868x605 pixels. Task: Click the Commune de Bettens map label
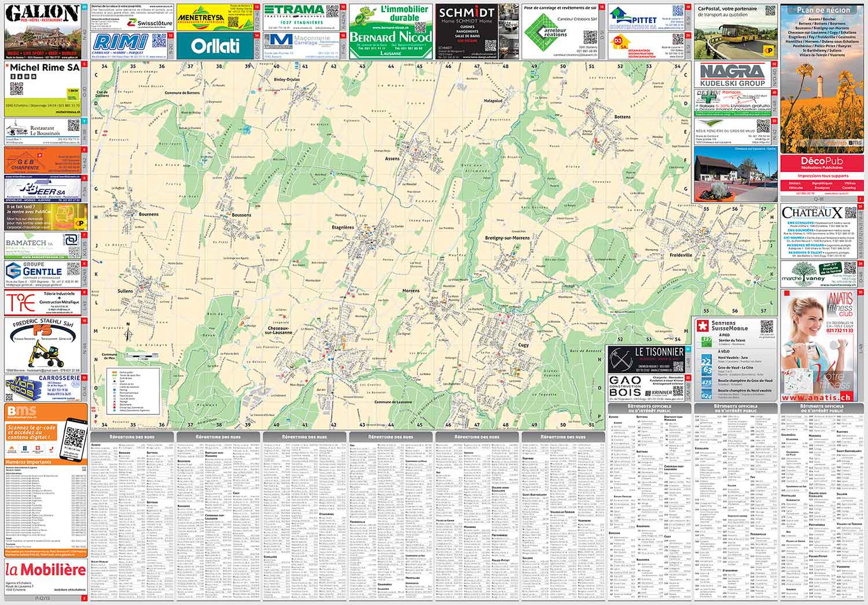tap(183, 93)
